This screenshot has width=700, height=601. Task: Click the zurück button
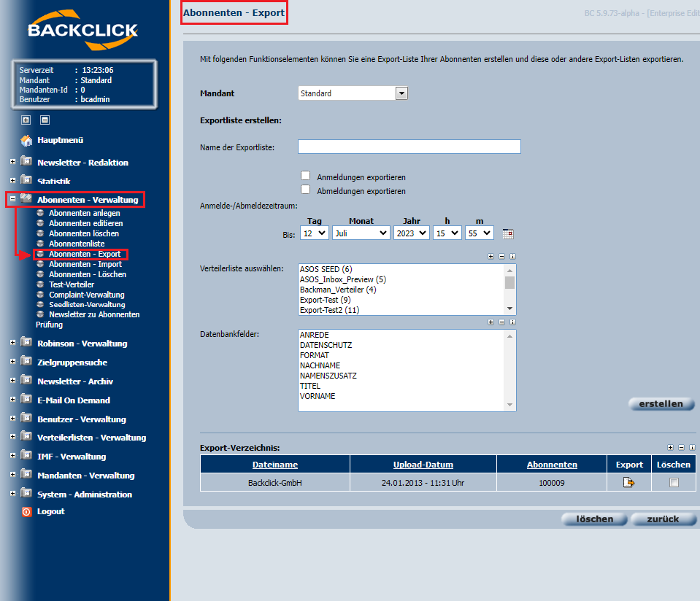[664, 519]
